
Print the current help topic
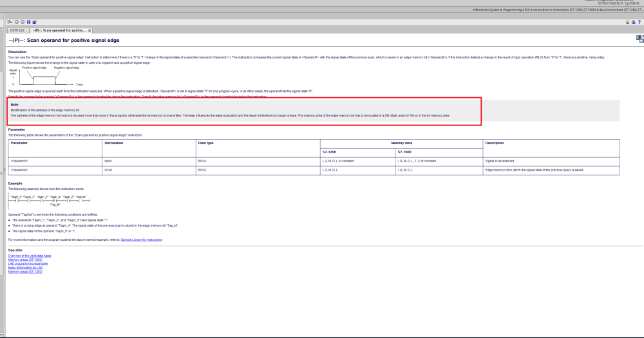(x=633, y=22)
